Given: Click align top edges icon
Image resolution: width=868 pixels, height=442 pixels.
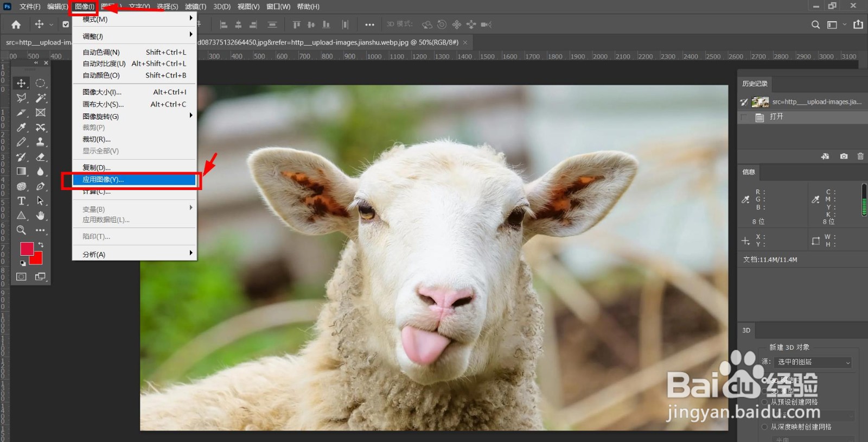Looking at the screenshot, I should click(296, 24).
